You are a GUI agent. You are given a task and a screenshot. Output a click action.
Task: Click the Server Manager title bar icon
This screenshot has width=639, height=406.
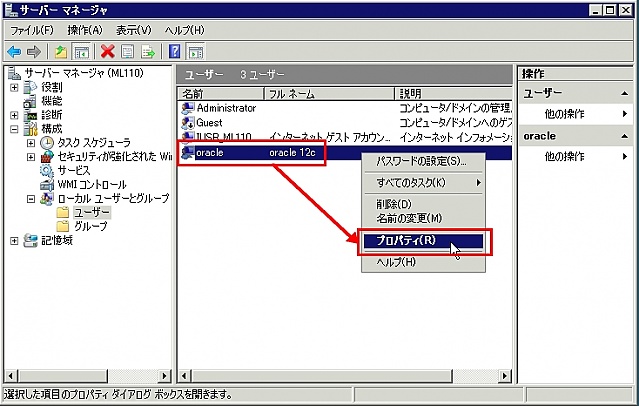(x=11, y=10)
